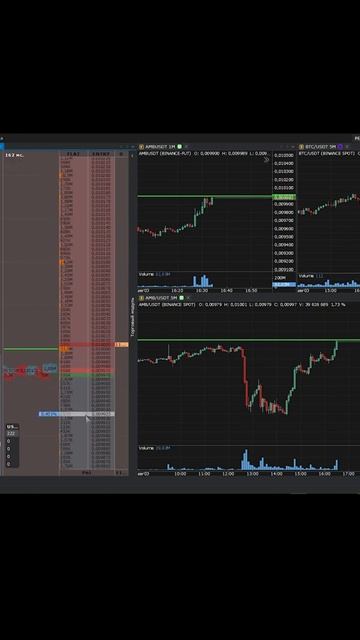Click the 0,009100 price axis label
The height and width of the screenshot is (640, 360).
pos(284,269)
